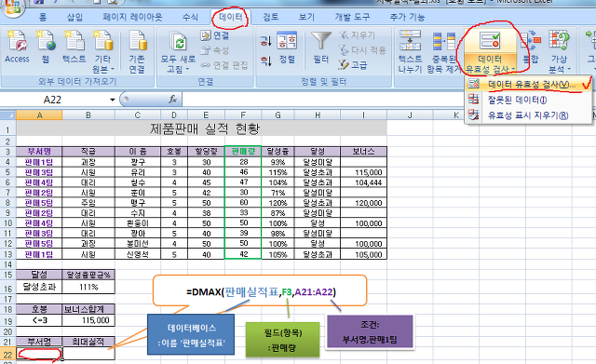Switch to the 추가 기능 tab

pyautogui.click(x=407, y=17)
